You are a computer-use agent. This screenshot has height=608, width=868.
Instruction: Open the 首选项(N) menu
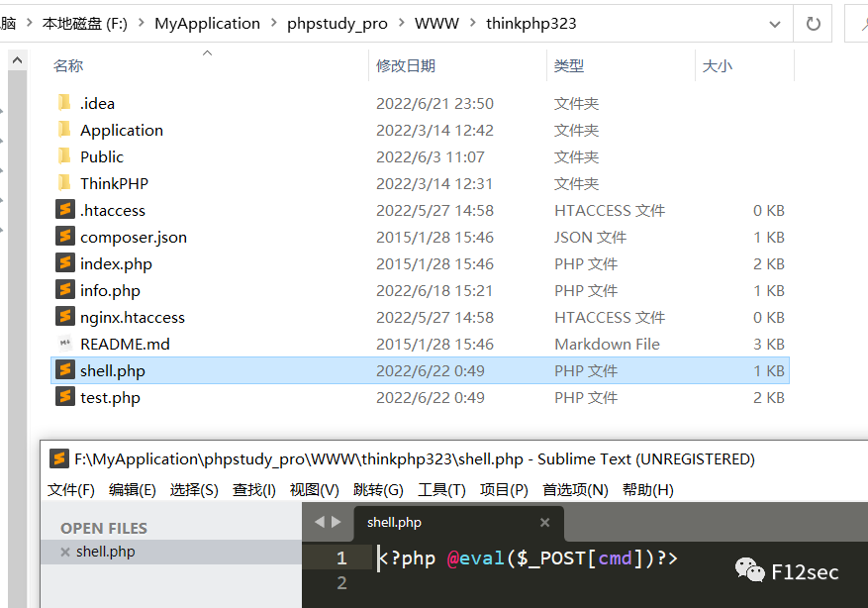pyautogui.click(x=575, y=489)
